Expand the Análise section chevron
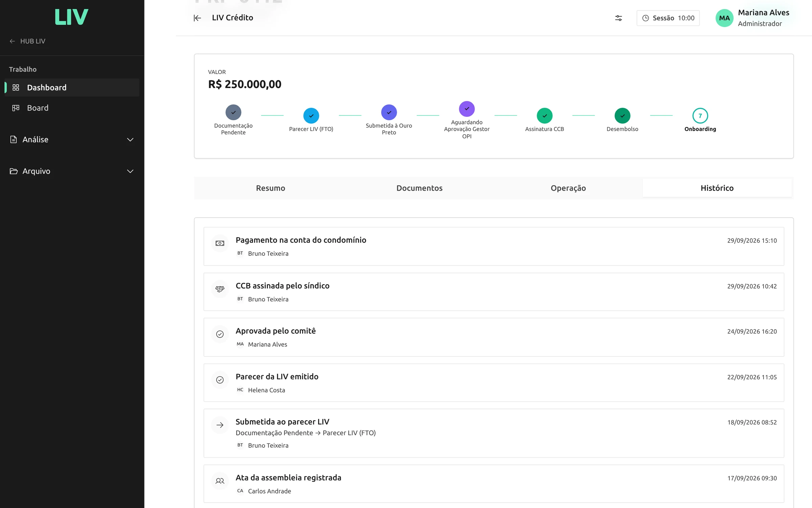The width and height of the screenshot is (812, 508). click(x=130, y=140)
